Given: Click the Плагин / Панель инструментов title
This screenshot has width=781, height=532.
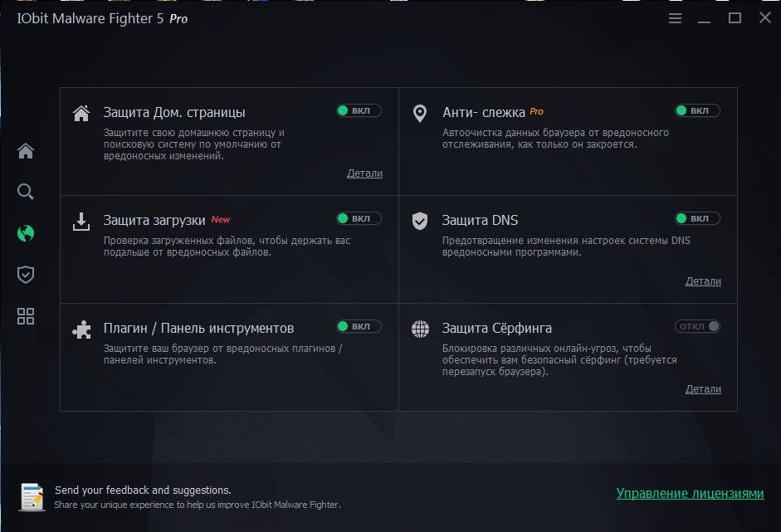Looking at the screenshot, I should point(198,329).
